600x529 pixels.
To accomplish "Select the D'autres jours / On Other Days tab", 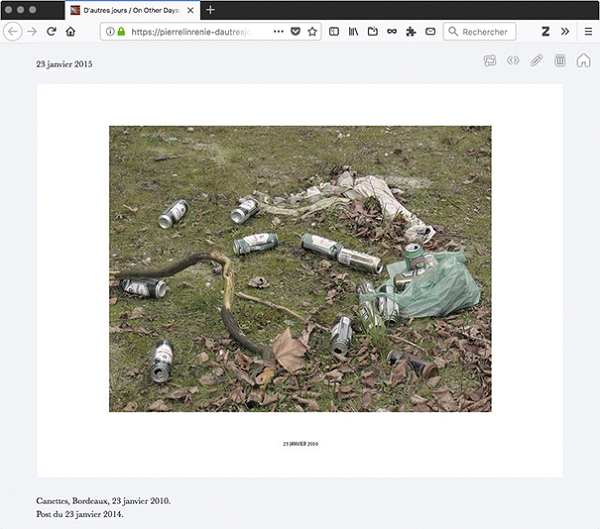I will tap(130, 10).
